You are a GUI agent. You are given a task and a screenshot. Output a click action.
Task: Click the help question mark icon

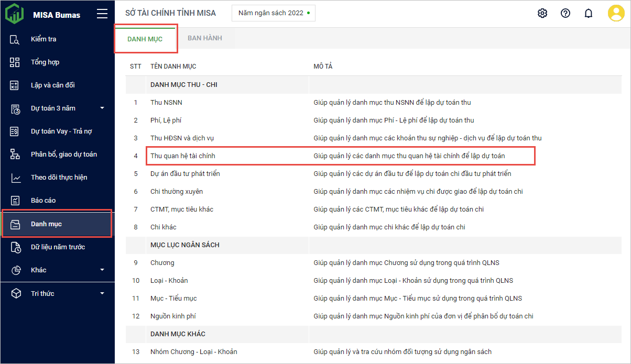565,13
